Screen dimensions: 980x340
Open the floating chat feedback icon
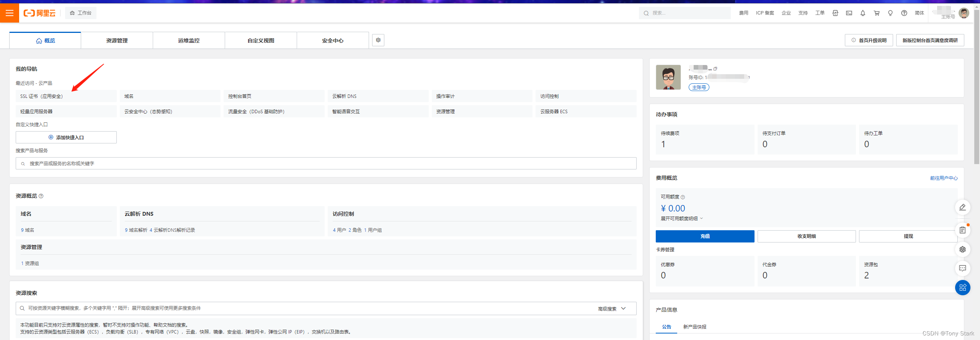pos(962,268)
